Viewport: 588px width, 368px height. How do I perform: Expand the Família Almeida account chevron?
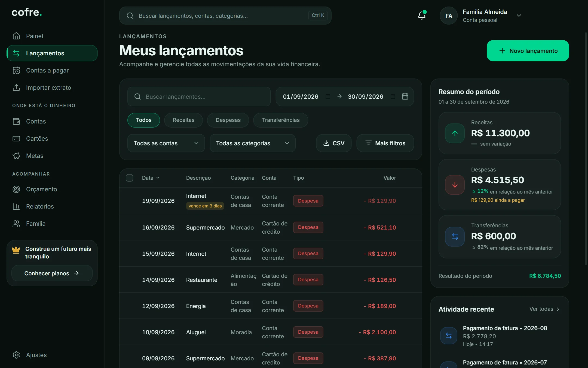(519, 16)
